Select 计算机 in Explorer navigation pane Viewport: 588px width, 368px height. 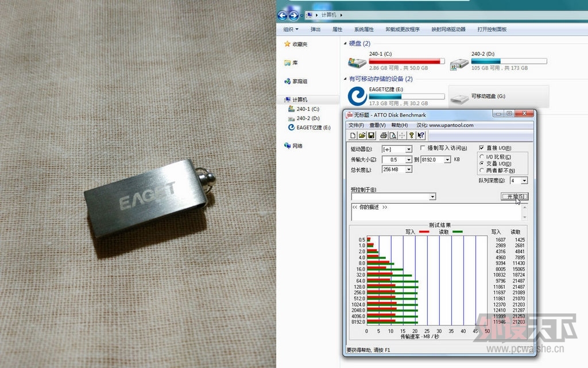pos(296,99)
